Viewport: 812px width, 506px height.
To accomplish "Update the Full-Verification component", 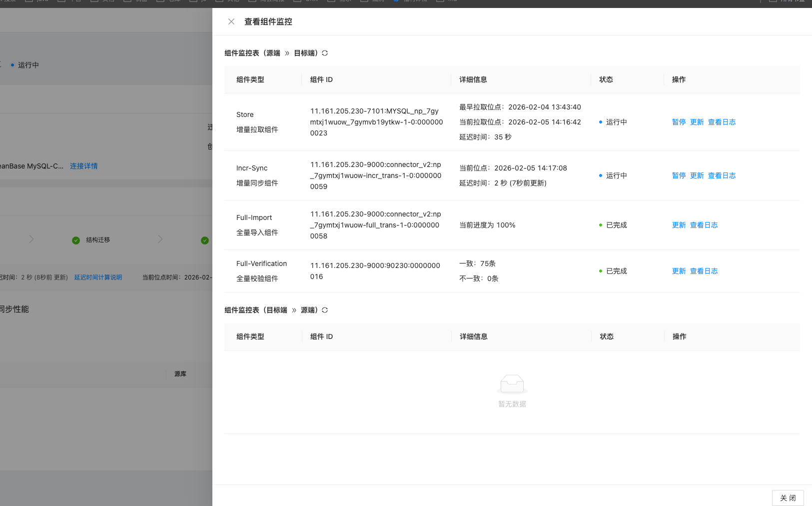I will [x=679, y=271].
